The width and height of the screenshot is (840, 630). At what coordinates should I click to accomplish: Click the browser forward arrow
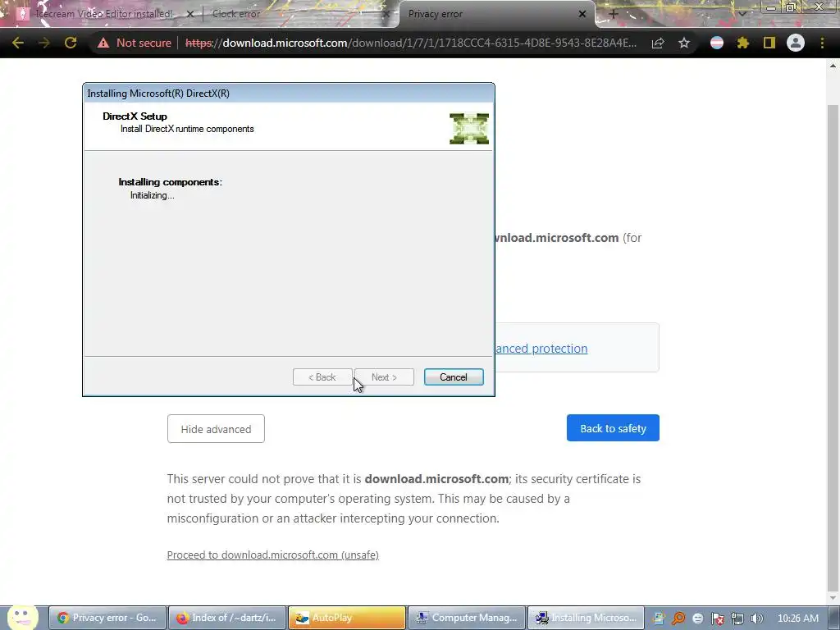click(x=44, y=43)
